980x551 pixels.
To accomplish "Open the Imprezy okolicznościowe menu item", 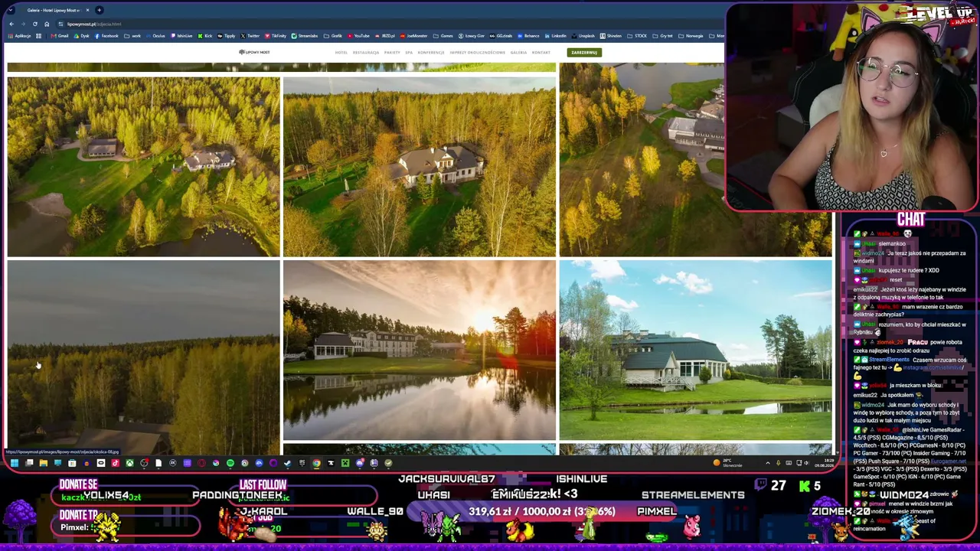I will point(478,53).
